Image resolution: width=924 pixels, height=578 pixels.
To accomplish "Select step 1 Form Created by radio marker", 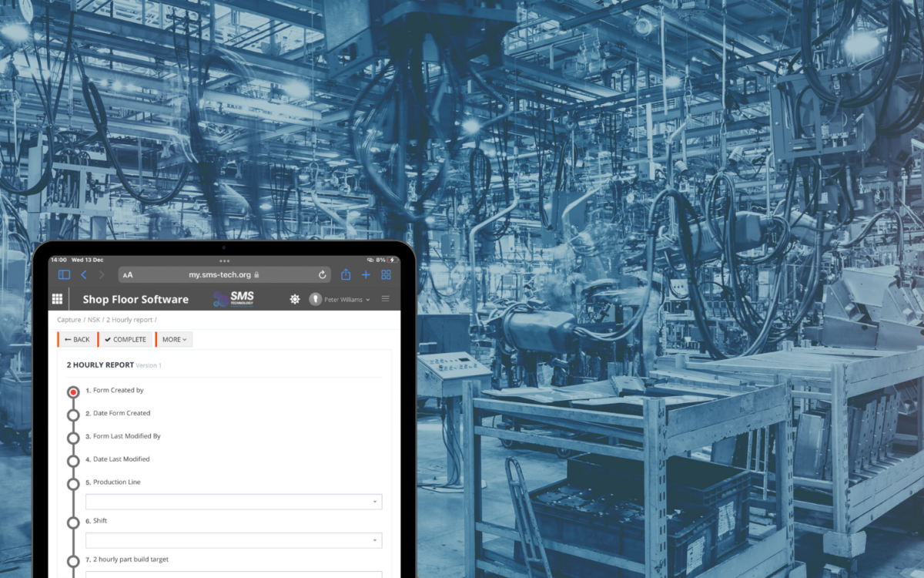I will 73,391.
